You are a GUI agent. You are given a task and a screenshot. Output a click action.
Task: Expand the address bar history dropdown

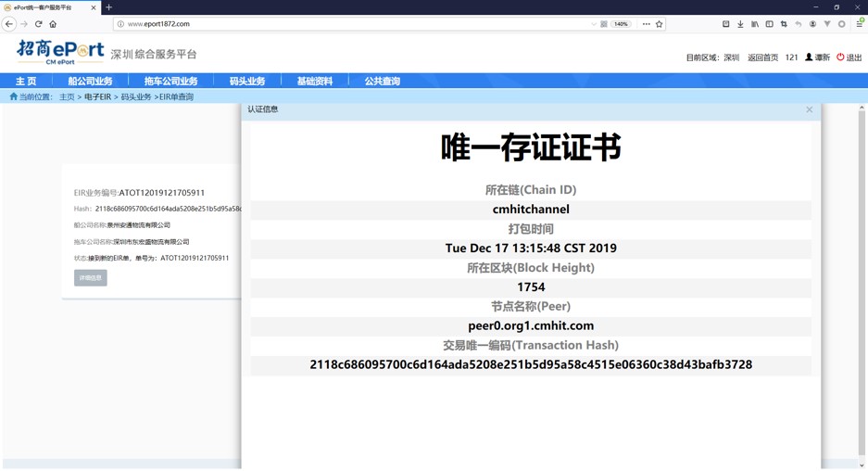point(594,24)
